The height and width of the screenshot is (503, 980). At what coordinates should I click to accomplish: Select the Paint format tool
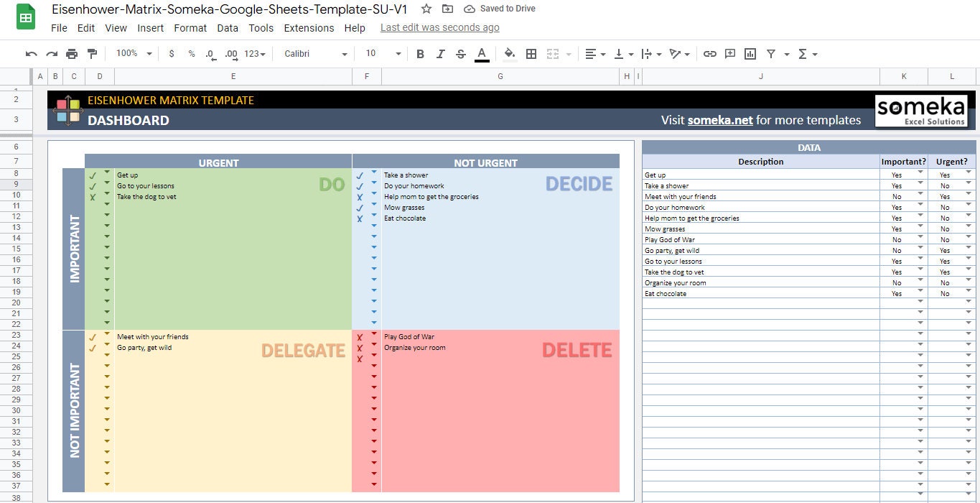coord(92,54)
